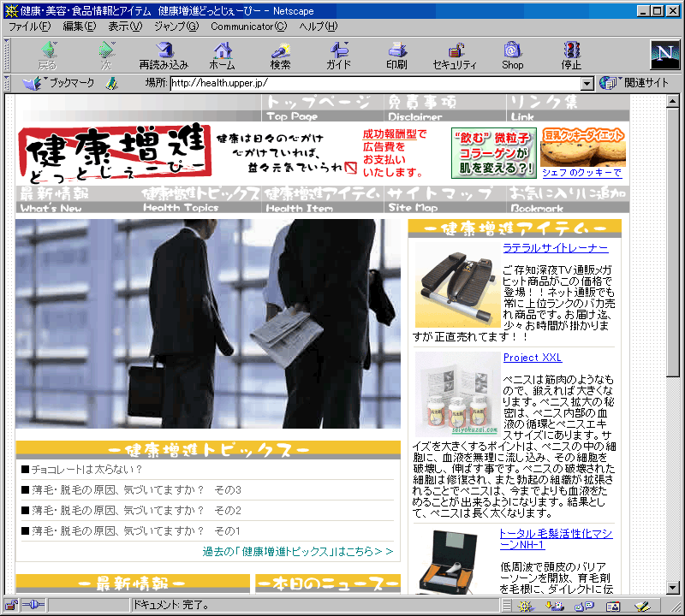Click the URL location field
Viewport: 685px width, 616px height.
376,83
